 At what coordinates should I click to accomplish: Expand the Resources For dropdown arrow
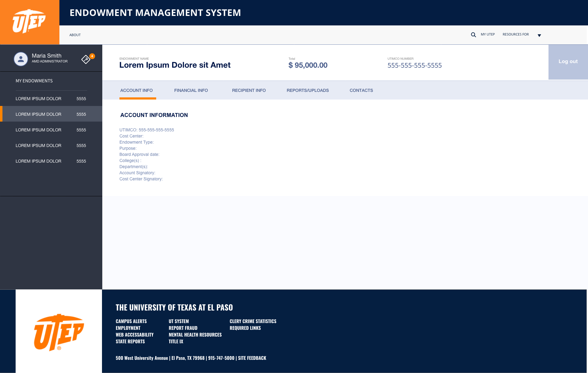coord(539,36)
